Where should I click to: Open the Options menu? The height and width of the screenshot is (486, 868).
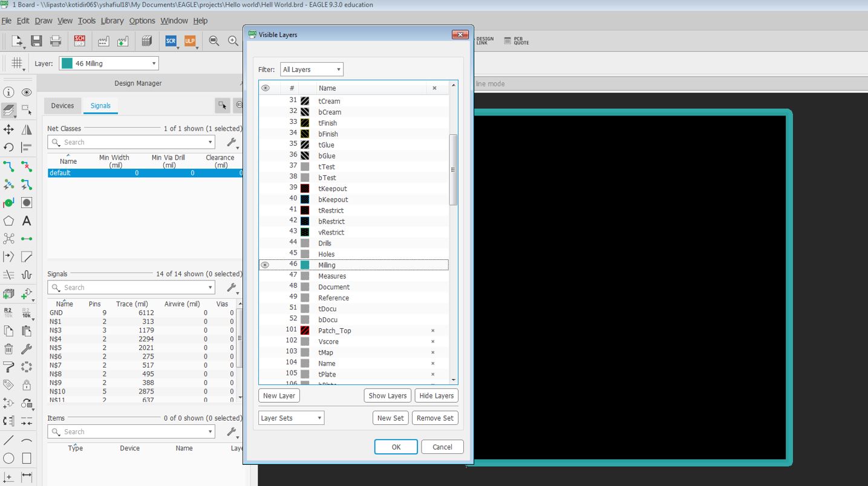[142, 21]
